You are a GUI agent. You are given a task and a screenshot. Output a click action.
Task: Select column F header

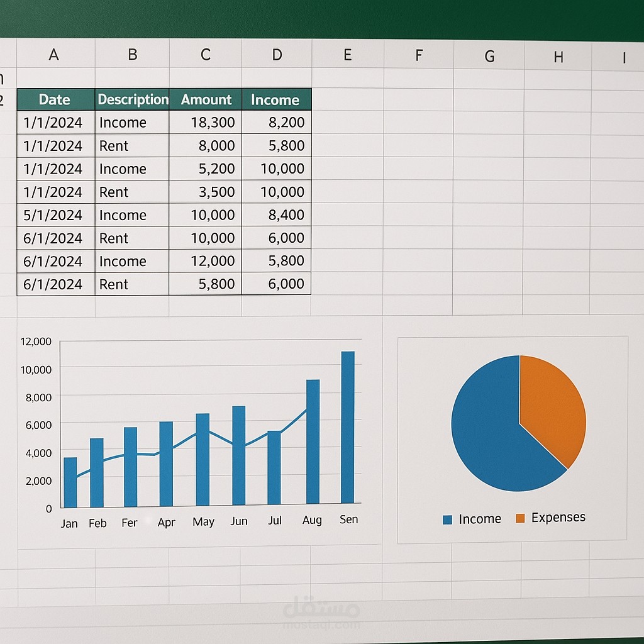coord(419,55)
